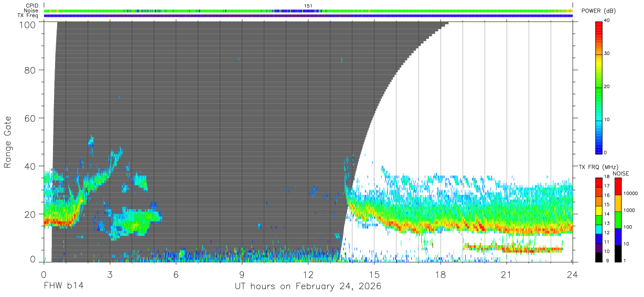Click the 10000 noise scale label
The image size is (644, 297).
pos(630,193)
